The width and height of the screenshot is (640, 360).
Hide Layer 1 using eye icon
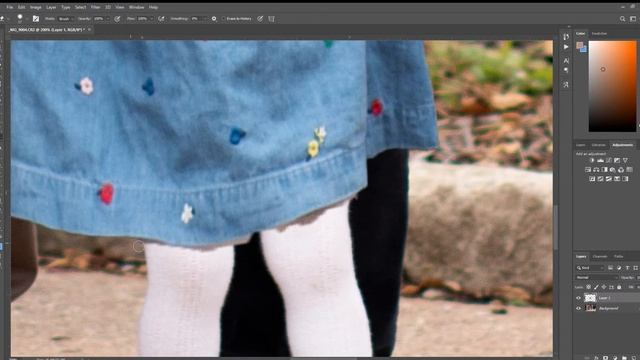pyautogui.click(x=578, y=298)
